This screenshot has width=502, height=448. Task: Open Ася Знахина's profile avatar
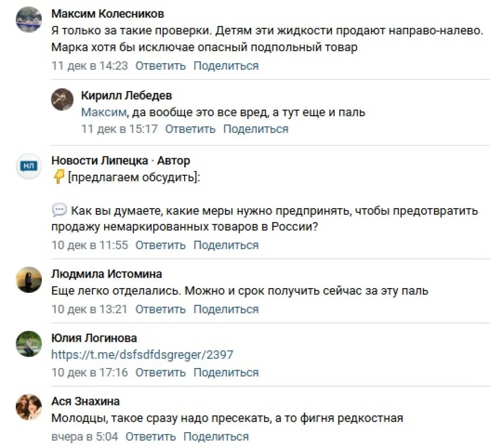[x=29, y=407]
